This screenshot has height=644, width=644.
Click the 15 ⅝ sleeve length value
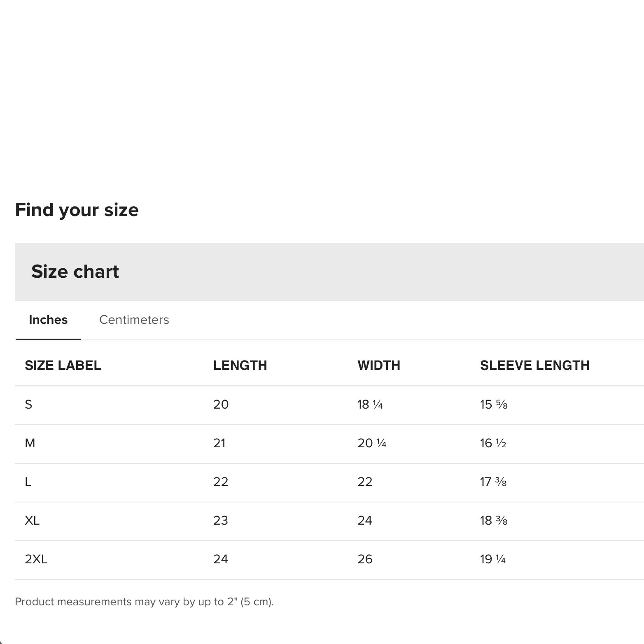tap(494, 405)
